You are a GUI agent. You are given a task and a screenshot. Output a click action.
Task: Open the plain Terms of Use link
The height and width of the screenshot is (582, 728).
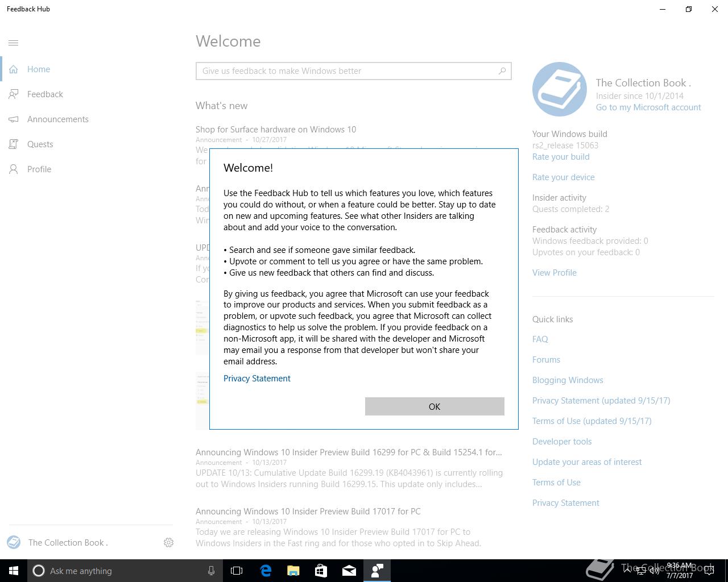(556, 483)
